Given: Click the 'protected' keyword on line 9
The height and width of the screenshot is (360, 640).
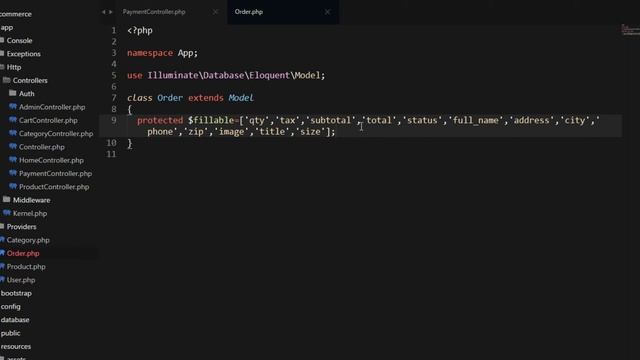Looking at the screenshot, I should [x=160, y=120].
